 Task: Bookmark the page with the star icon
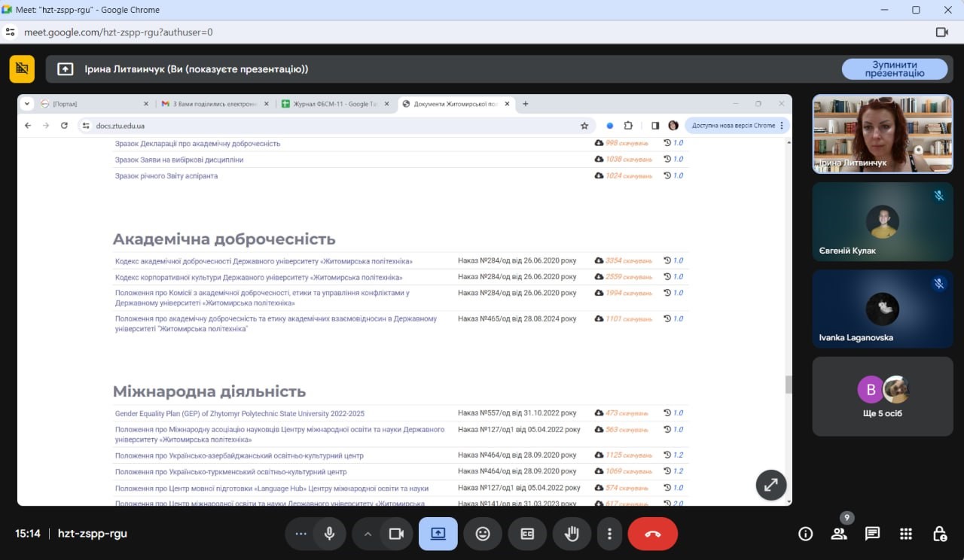pyautogui.click(x=584, y=126)
